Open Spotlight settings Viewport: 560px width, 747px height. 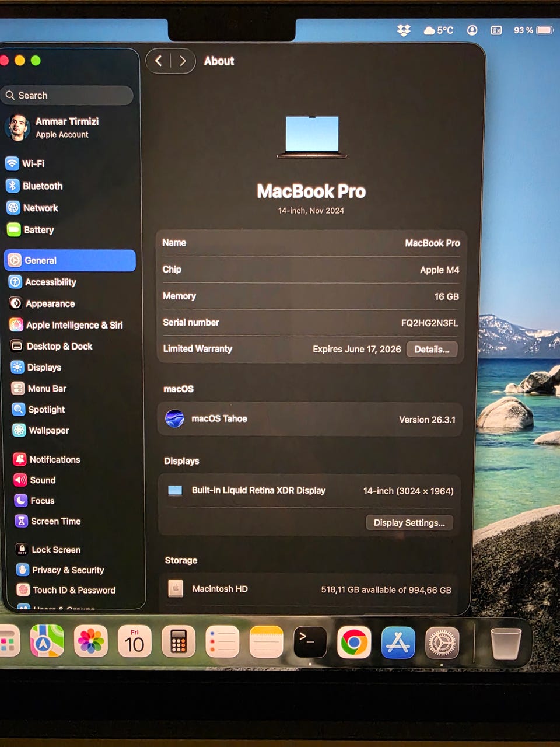click(39, 409)
